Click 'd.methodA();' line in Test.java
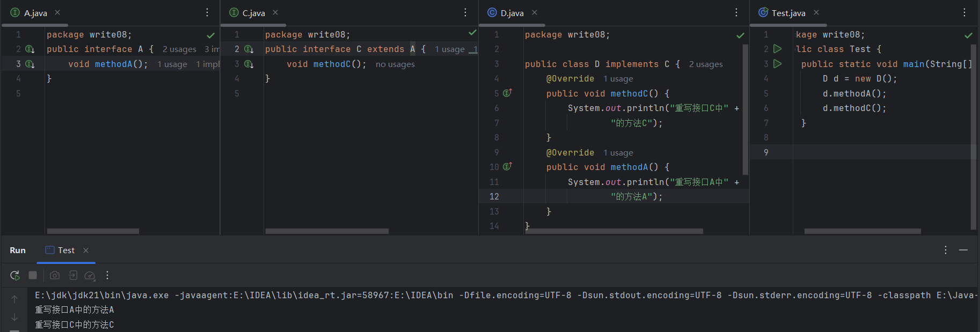The width and height of the screenshot is (980, 332). 854,93
